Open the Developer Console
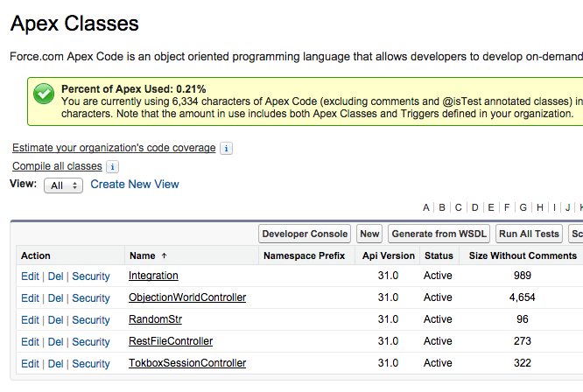The width and height of the screenshot is (583, 392). [x=306, y=234]
